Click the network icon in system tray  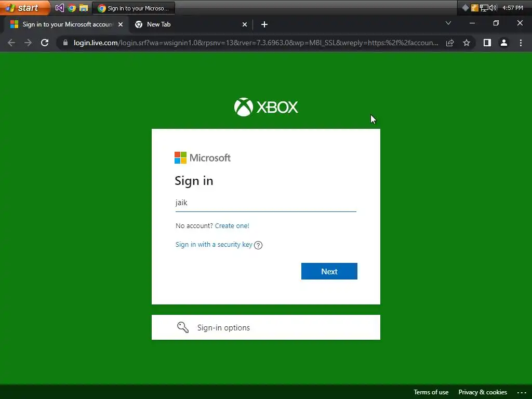click(x=484, y=8)
